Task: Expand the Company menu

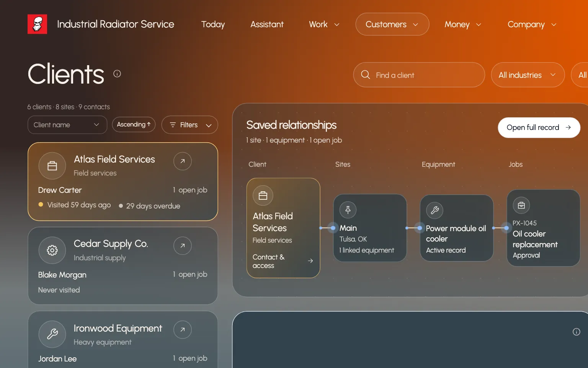Action: [532, 24]
